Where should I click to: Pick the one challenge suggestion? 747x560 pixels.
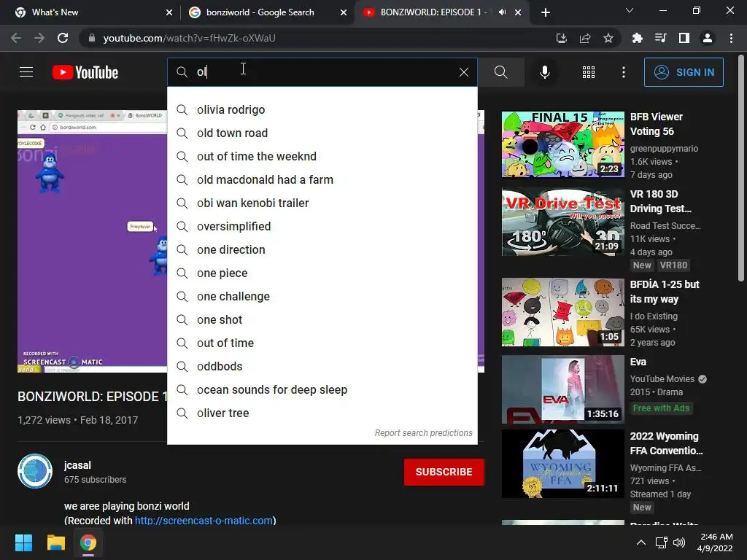coord(322,296)
